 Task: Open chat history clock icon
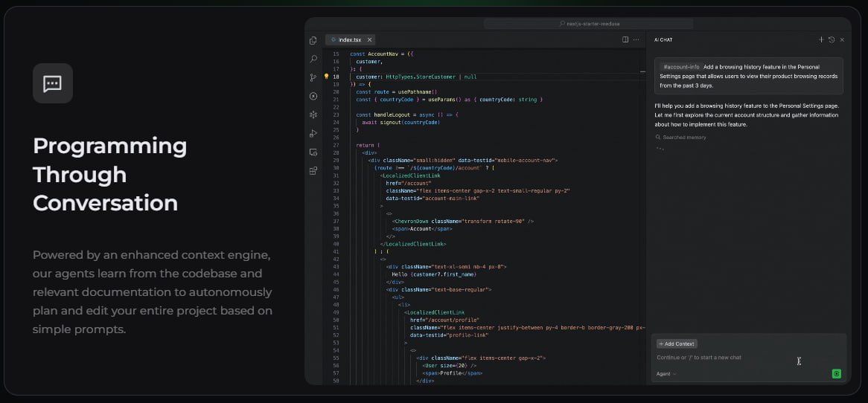[x=832, y=40]
